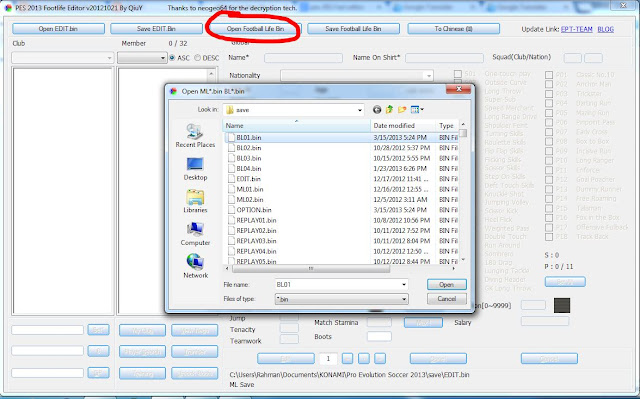The image size is (640, 399).
Task: Check P08 Box to Box checkbox
Action: tap(549, 142)
